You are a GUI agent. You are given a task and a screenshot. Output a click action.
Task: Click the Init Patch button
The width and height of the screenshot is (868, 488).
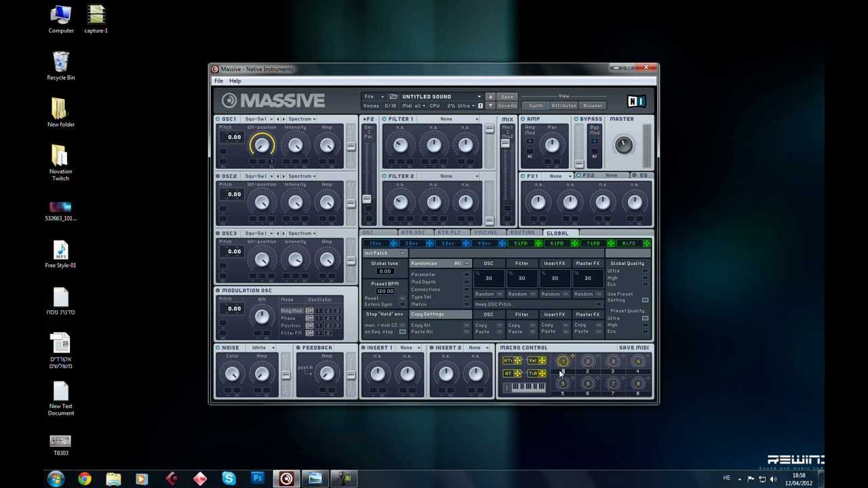pyautogui.click(x=384, y=253)
